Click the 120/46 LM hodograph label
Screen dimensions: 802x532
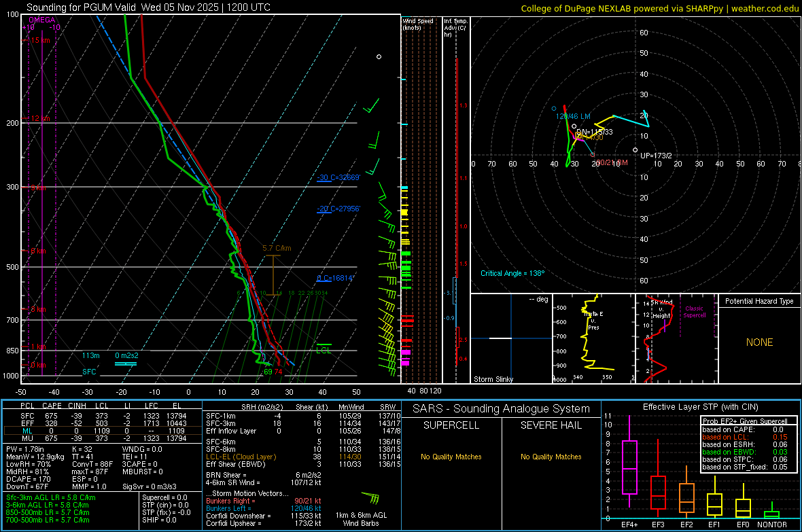pyautogui.click(x=573, y=116)
